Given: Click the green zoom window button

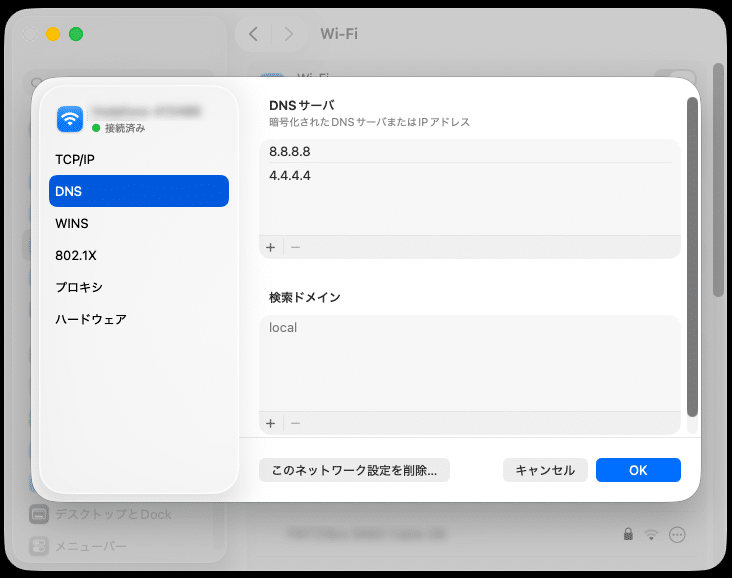Looking at the screenshot, I should coord(76,34).
